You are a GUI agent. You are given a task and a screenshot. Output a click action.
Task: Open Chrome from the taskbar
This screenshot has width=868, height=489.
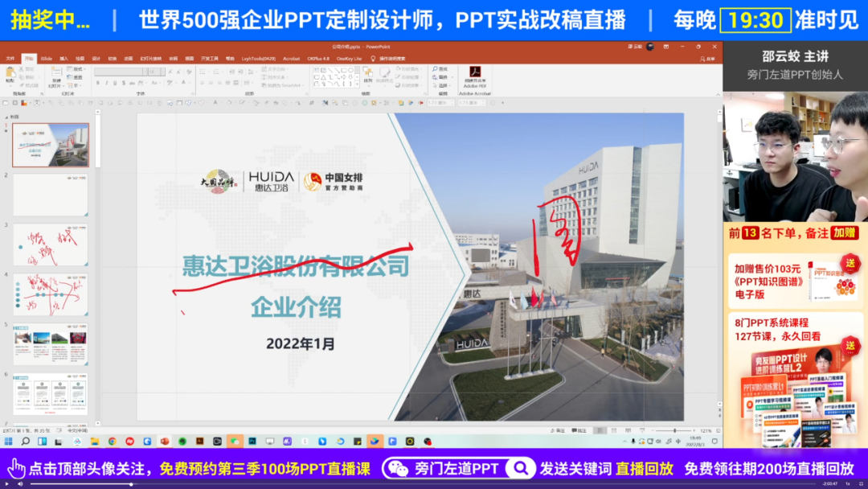tap(113, 442)
